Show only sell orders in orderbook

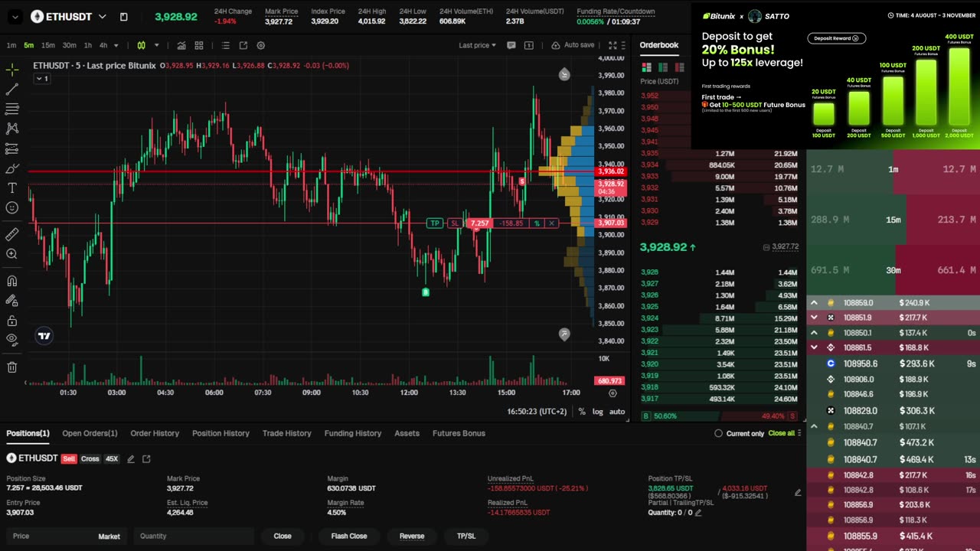point(679,67)
